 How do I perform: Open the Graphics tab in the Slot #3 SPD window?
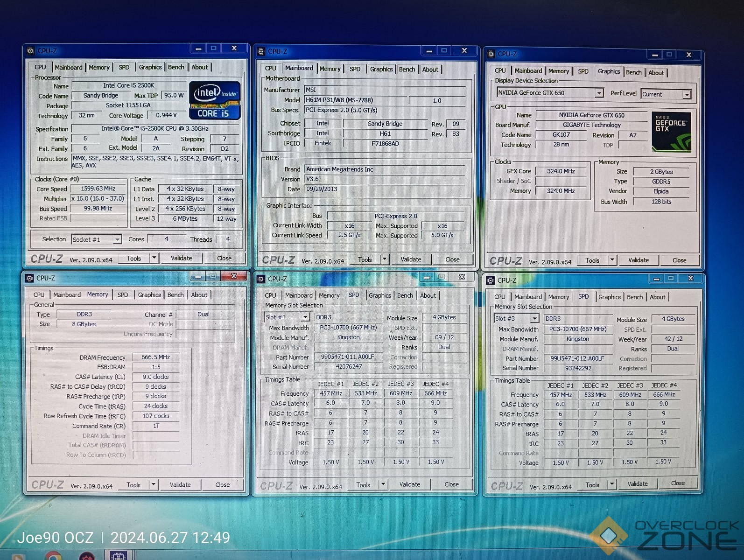coord(610,297)
